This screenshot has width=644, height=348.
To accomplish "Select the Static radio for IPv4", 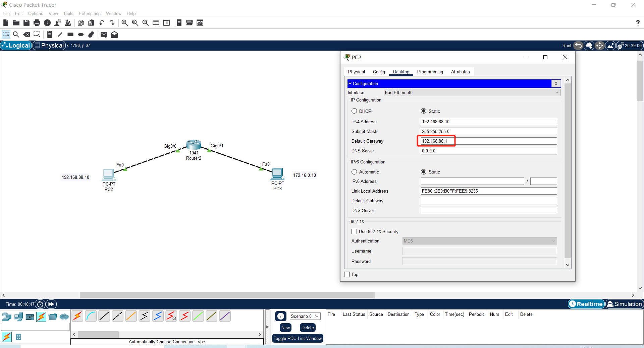I will pyautogui.click(x=424, y=111).
